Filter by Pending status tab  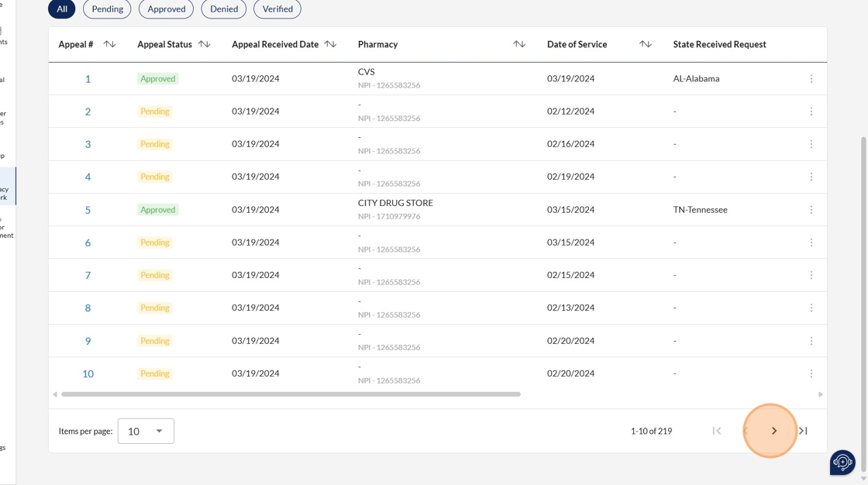[x=108, y=9]
